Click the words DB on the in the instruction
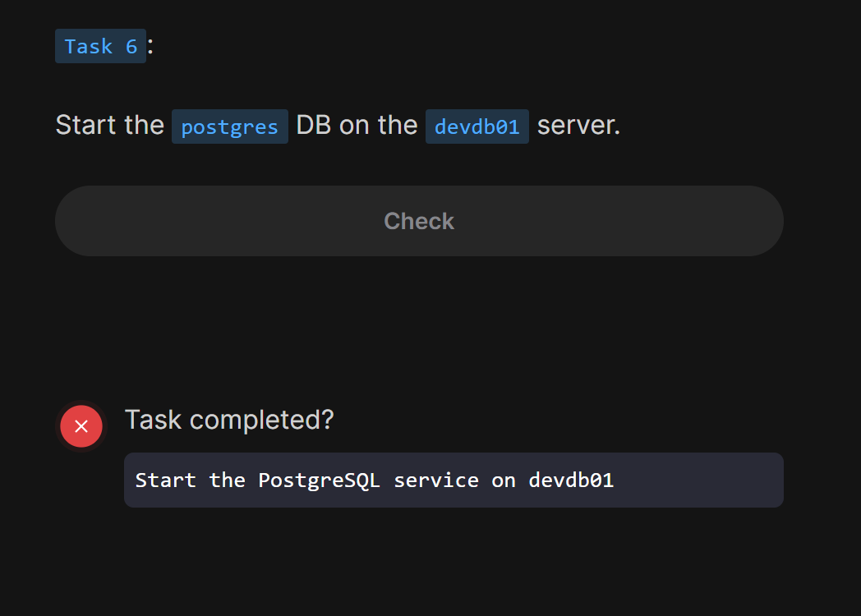The width and height of the screenshot is (861, 616). click(357, 126)
